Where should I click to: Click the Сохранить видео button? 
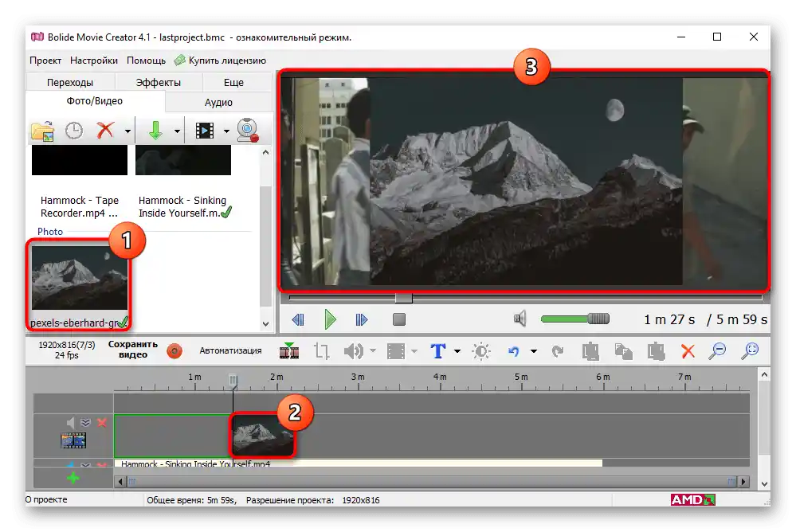[133, 350]
